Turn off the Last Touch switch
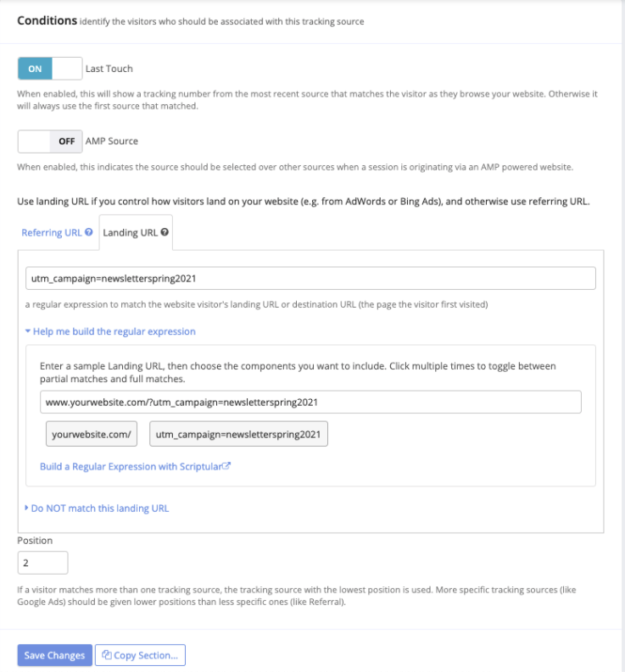The height and width of the screenshot is (672, 625). (50, 69)
